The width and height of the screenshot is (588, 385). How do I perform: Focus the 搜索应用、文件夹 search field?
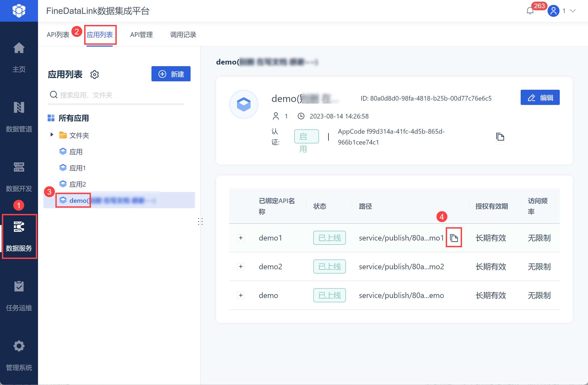click(x=116, y=95)
